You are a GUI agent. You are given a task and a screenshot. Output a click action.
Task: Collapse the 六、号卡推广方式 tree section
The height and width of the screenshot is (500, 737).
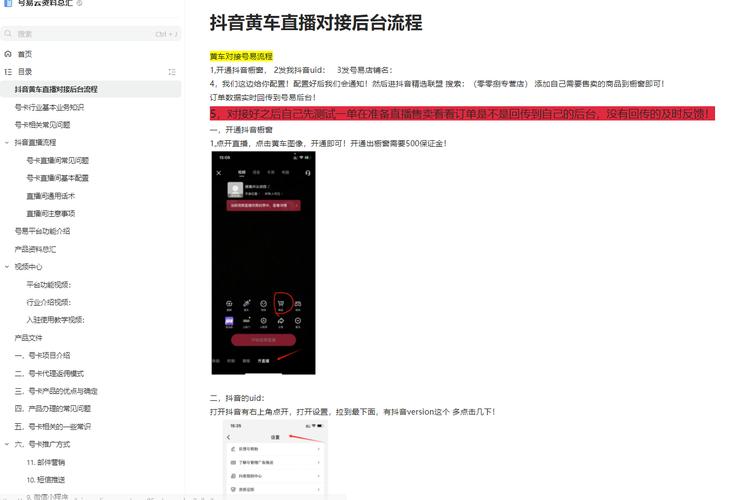[7, 444]
